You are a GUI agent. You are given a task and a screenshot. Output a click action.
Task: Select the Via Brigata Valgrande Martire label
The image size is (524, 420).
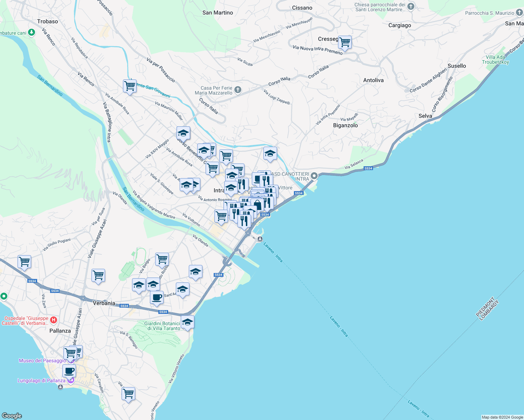point(154,205)
